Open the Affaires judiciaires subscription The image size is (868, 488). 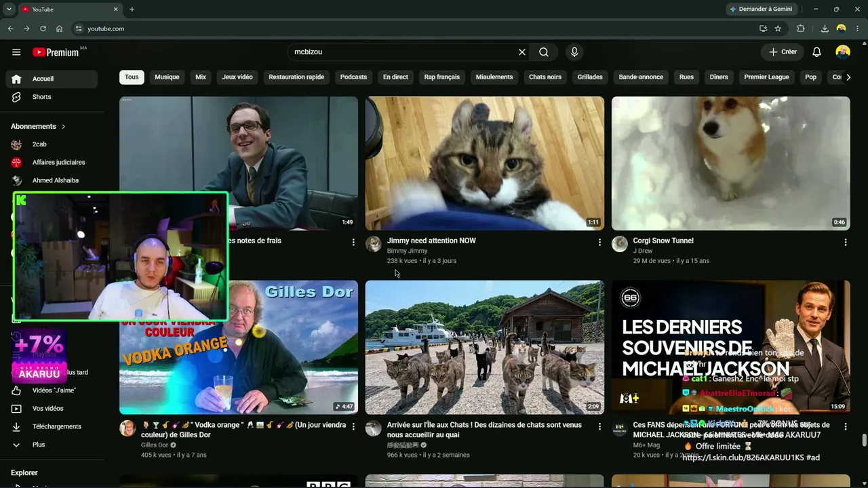(52, 163)
